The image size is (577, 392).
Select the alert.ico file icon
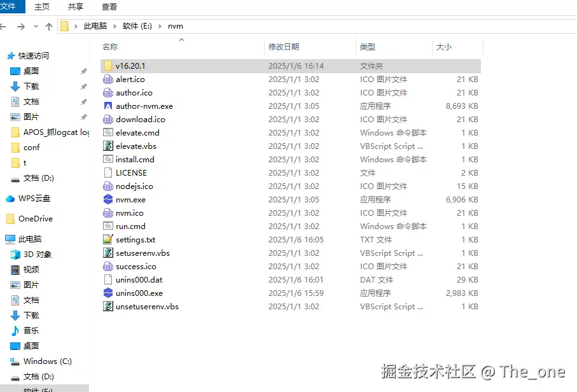coord(108,79)
